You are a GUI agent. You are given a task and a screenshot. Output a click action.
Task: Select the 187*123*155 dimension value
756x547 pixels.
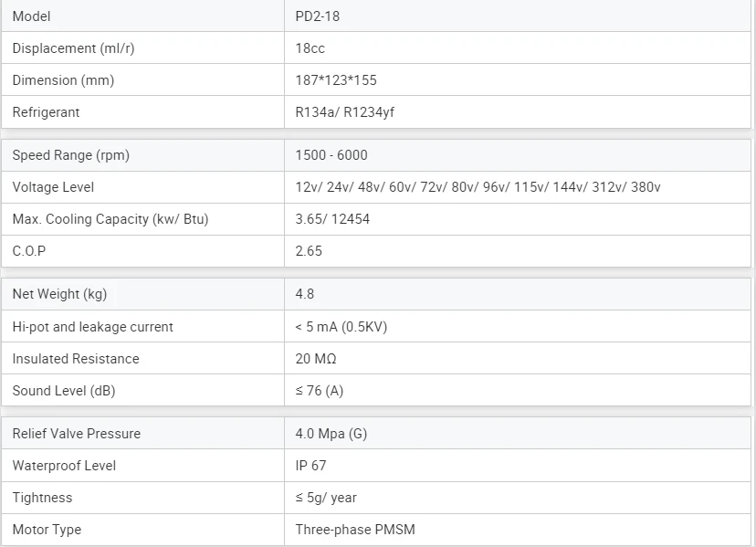(x=336, y=80)
